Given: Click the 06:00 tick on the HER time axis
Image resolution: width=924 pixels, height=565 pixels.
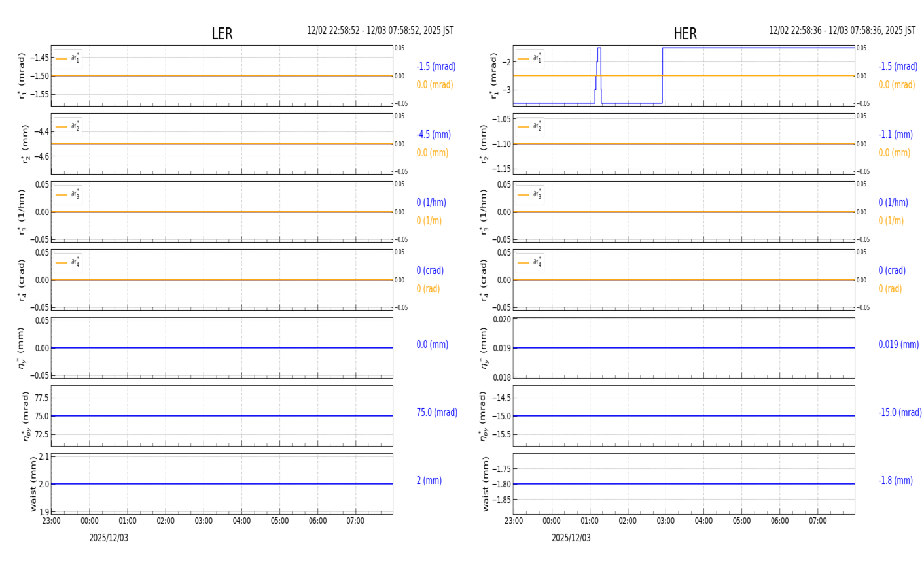Looking at the screenshot, I should pyautogui.click(x=779, y=521).
